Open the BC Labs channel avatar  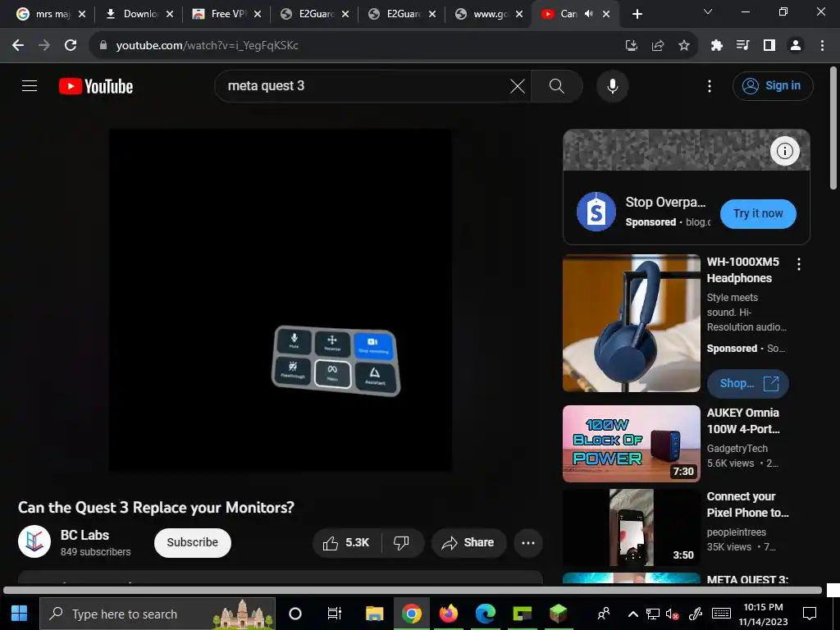click(34, 541)
